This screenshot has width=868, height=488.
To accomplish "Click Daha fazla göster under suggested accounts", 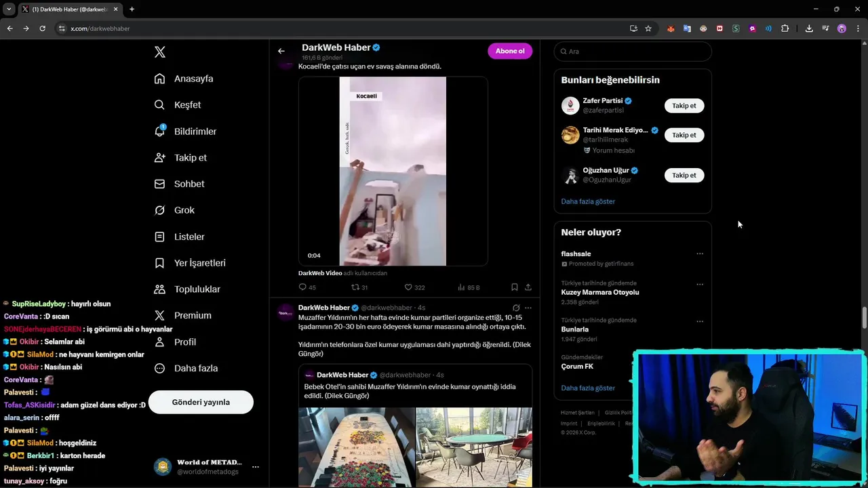I will [588, 201].
